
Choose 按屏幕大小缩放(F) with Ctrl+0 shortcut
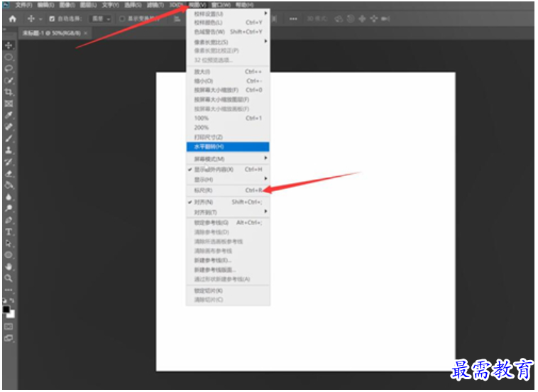pos(228,90)
